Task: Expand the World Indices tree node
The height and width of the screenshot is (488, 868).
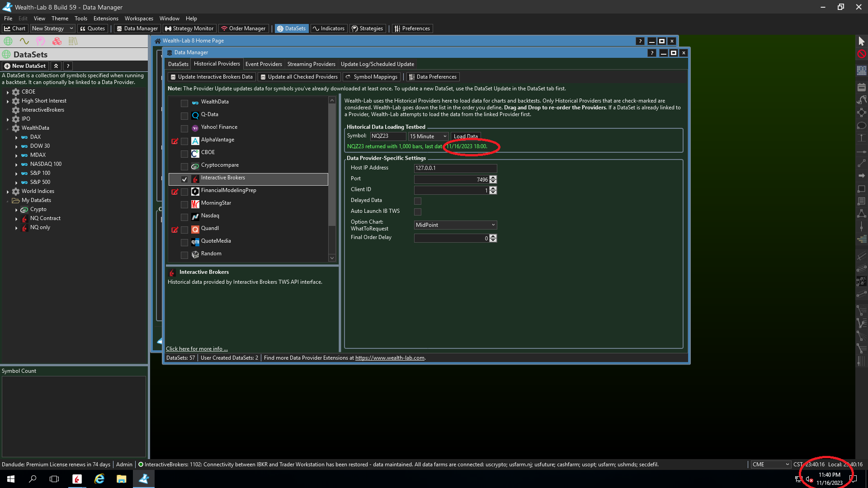Action: coord(8,192)
